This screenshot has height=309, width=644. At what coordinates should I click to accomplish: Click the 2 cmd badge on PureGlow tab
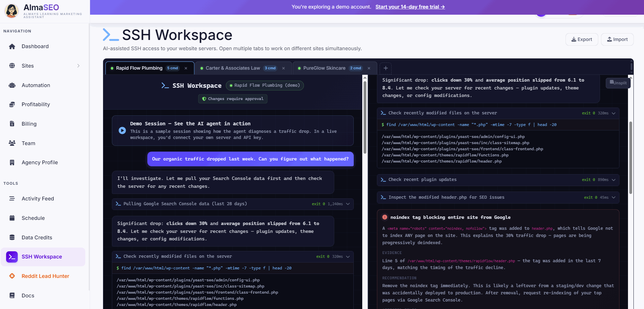pos(356,68)
